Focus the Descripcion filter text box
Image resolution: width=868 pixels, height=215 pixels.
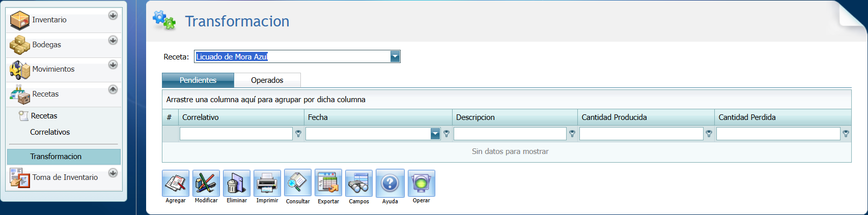(510, 134)
